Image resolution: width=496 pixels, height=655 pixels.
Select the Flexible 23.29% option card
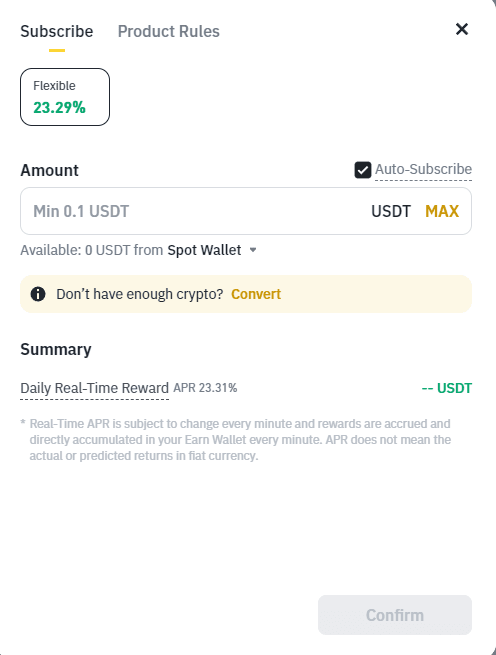point(65,97)
